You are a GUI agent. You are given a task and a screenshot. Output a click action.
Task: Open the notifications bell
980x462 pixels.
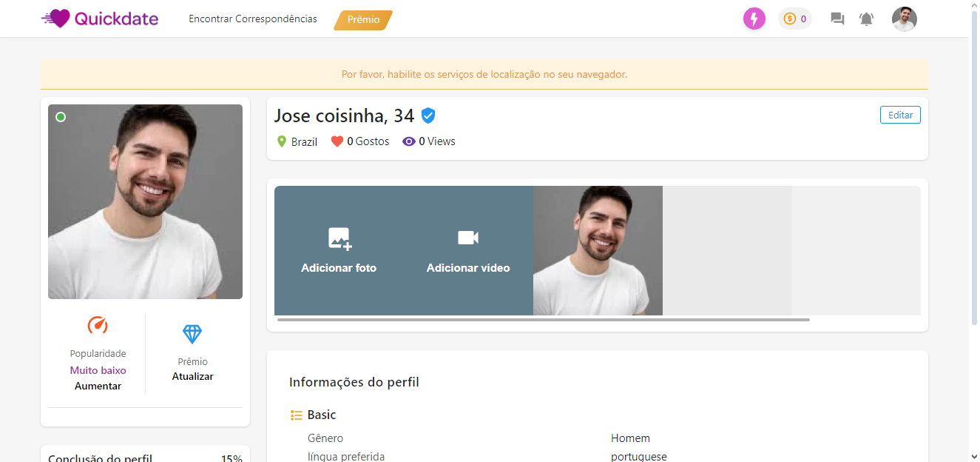coord(866,19)
